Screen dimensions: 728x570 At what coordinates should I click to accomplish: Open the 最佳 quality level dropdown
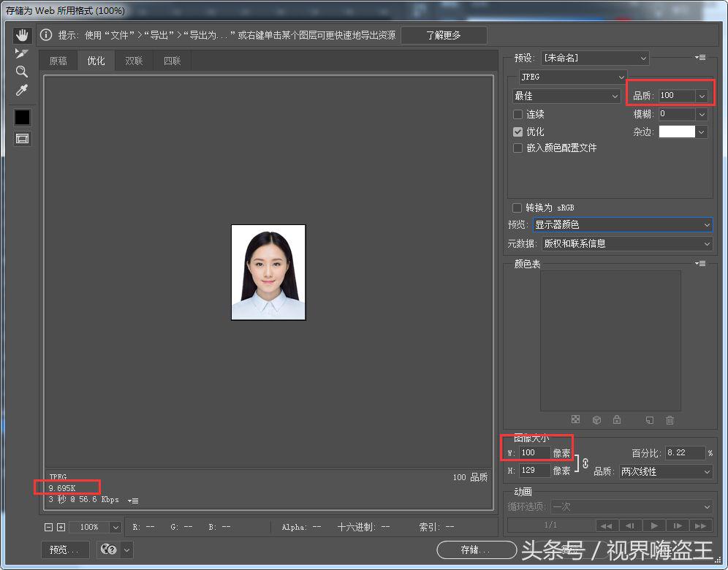click(x=566, y=96)
